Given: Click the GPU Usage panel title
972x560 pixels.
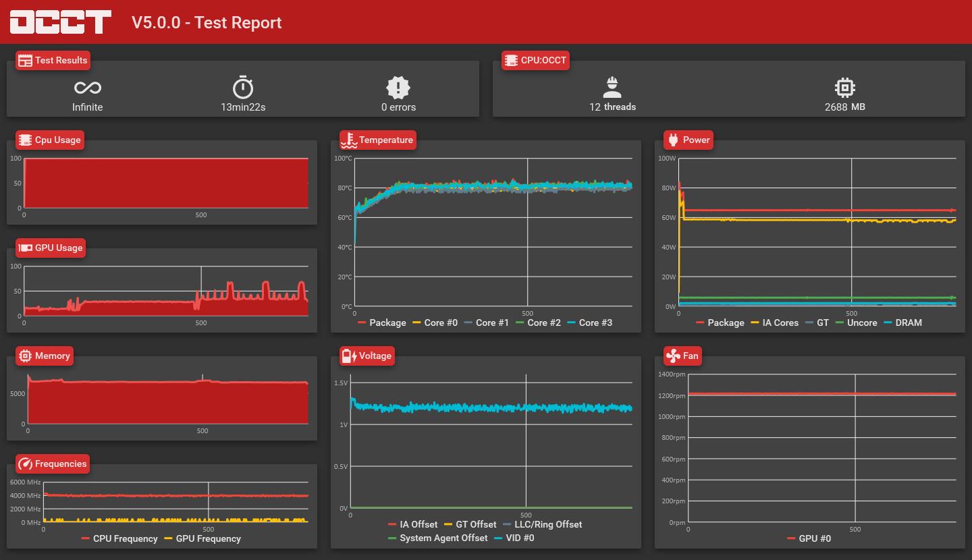Looking at the screenshot, I should click(x=59, y=248).
